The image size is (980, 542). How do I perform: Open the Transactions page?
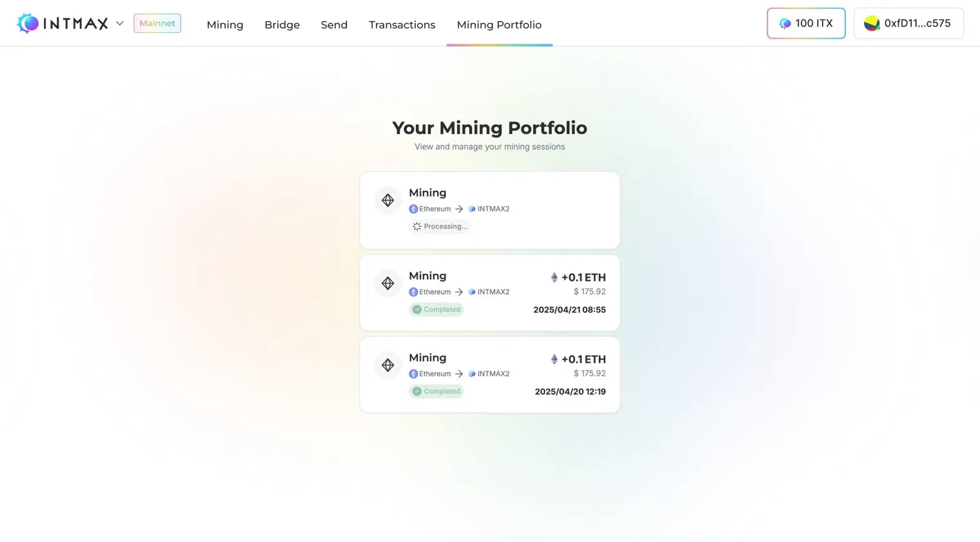pos(402,24)
